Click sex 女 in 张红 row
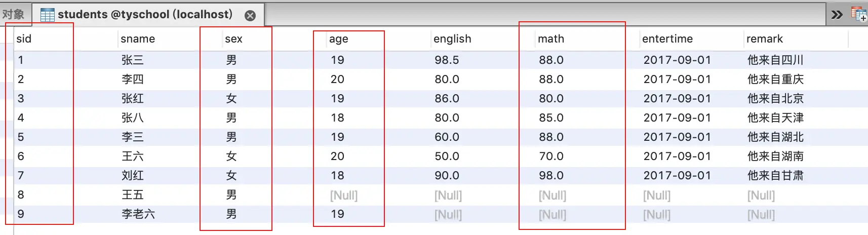The image size is (868, 235). point(231,99)
